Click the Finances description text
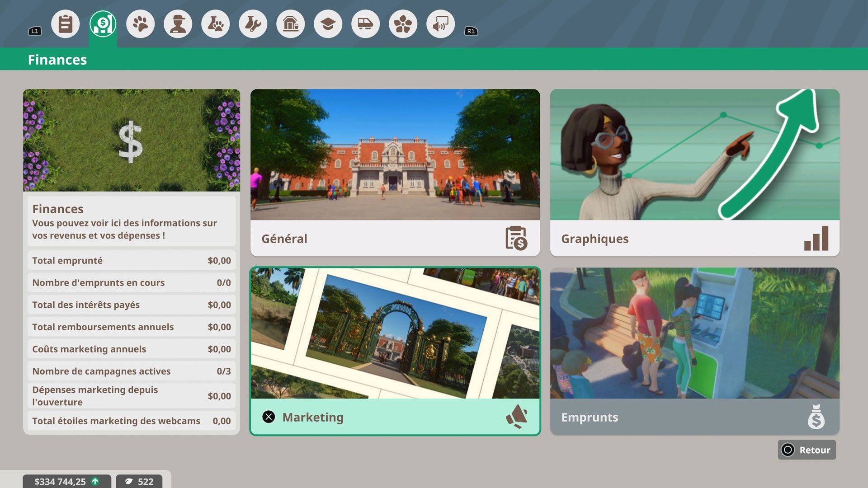 pos(125,229)
